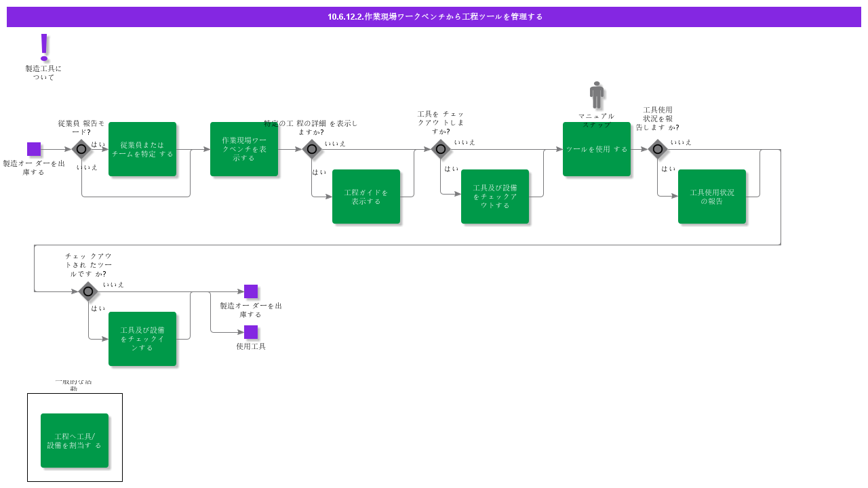Image resolution: width=868 pixels, height=488 pixels.
Task: Click the gateway 工具をチェックアウトしますか?
Action: (x=441, y=149)
